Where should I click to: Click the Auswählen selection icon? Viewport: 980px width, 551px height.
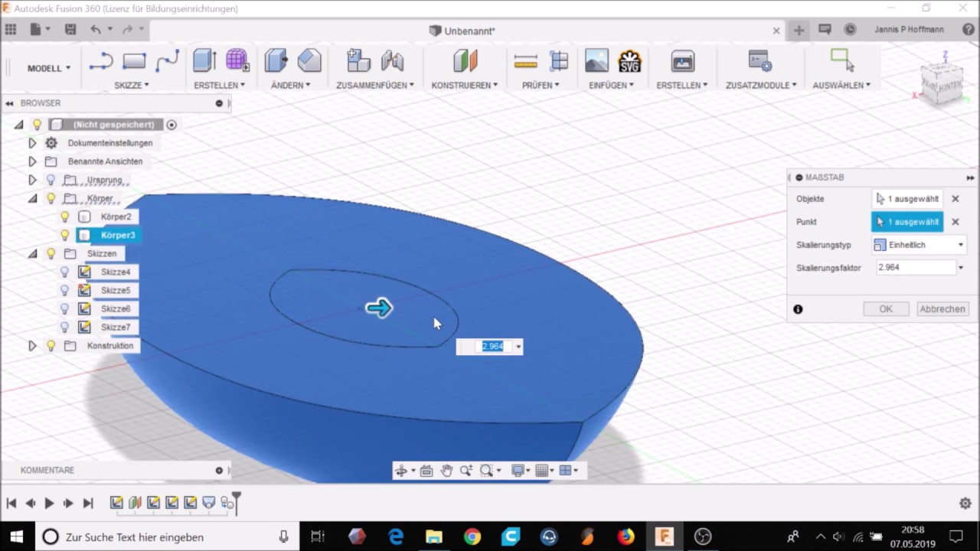[842, 61]
